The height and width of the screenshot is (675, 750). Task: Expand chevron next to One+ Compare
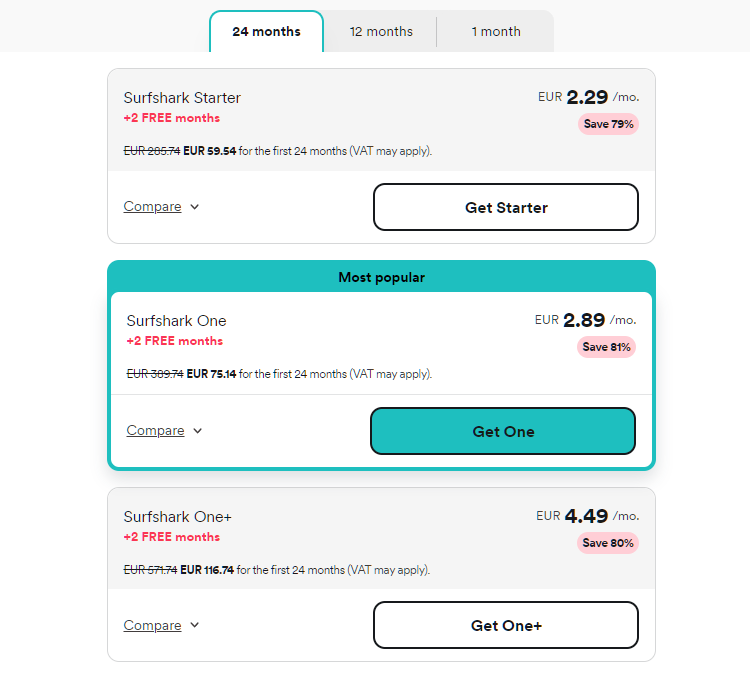pyautogui.click(x=195, y=625)
